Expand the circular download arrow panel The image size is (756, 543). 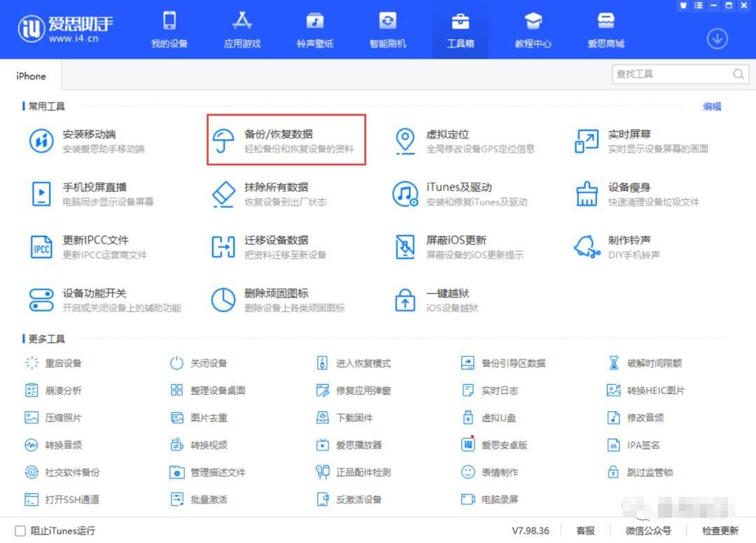coord(716,39)
